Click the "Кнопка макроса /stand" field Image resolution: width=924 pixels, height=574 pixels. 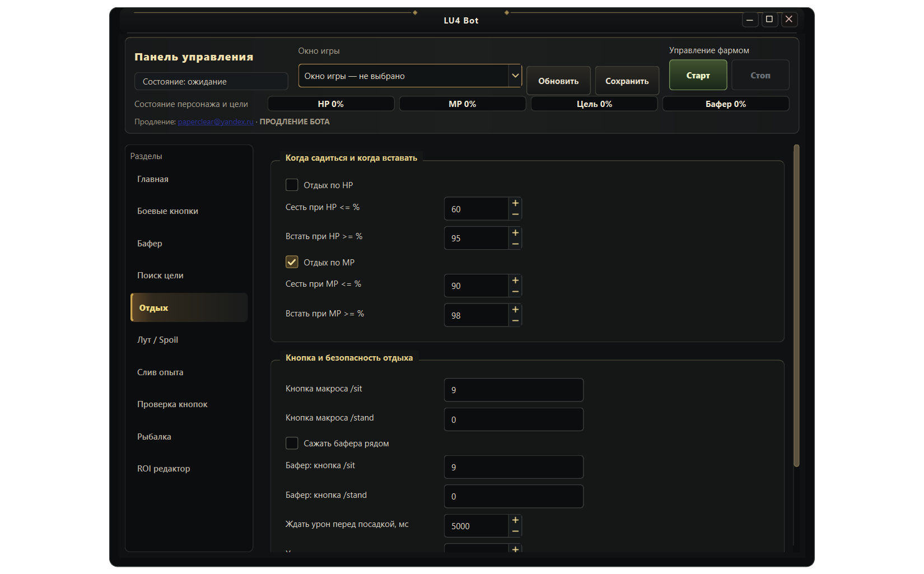[514, 419]
